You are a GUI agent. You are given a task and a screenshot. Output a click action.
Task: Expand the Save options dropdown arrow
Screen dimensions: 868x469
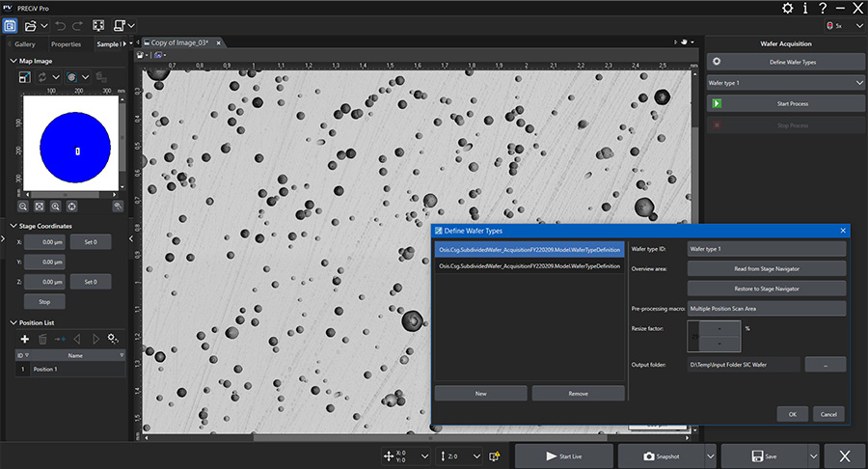(x=813, y=455)
